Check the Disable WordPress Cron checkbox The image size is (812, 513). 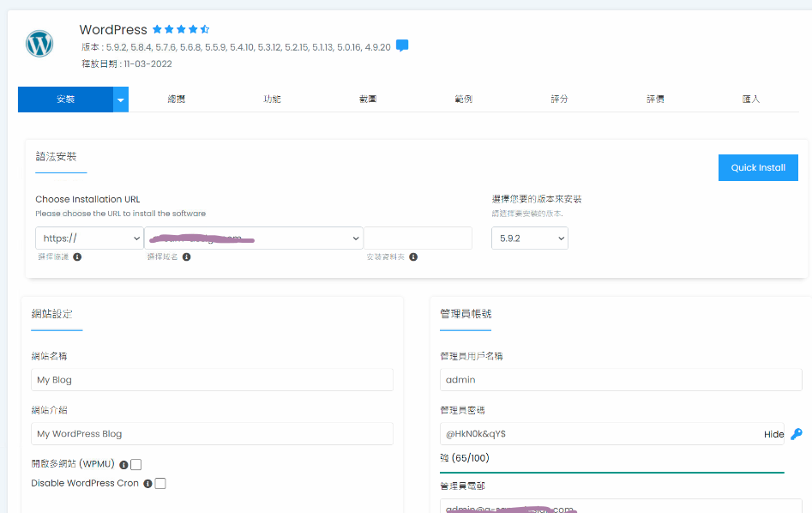point(160,484)
